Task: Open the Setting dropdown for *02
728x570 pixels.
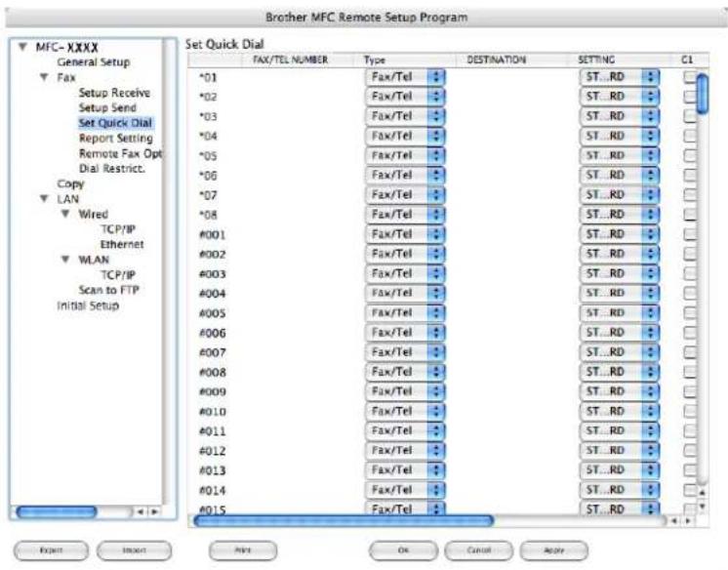Action: coord(620,97)
